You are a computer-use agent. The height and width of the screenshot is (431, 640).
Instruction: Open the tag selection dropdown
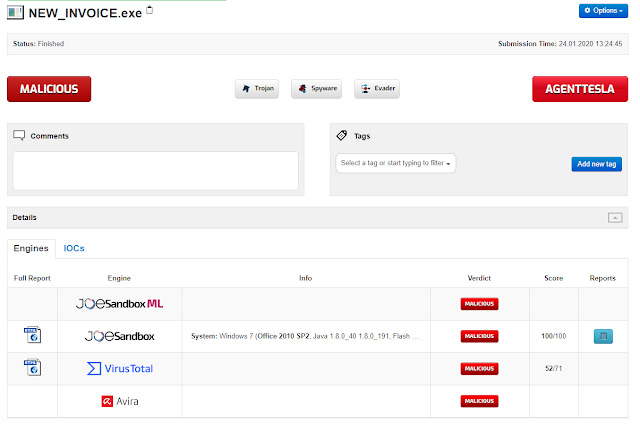click(396, 163)
